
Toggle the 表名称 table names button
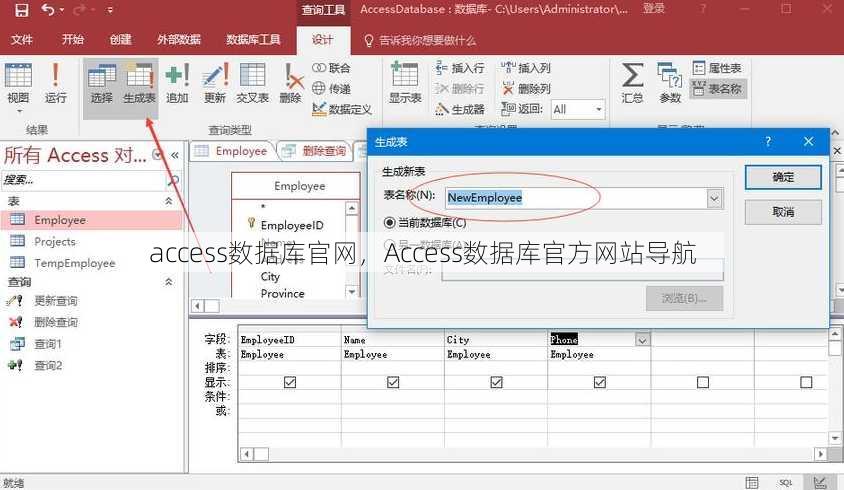pyautogui.click(x=718, y=88)
